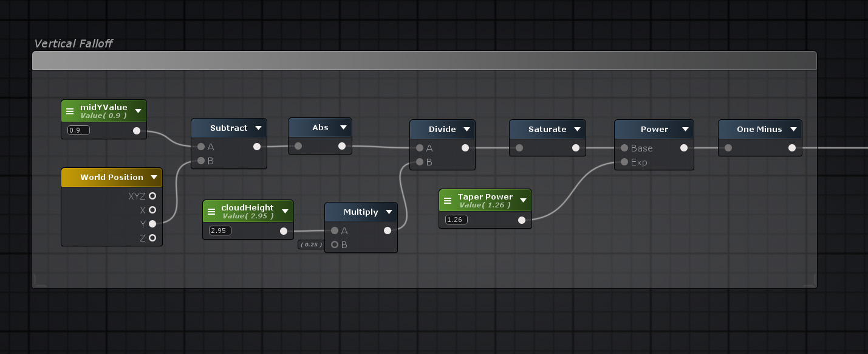Click the cloudHeight 2.95 value field
This screenshot has height=354, width=868.
[x=219, y=231]
